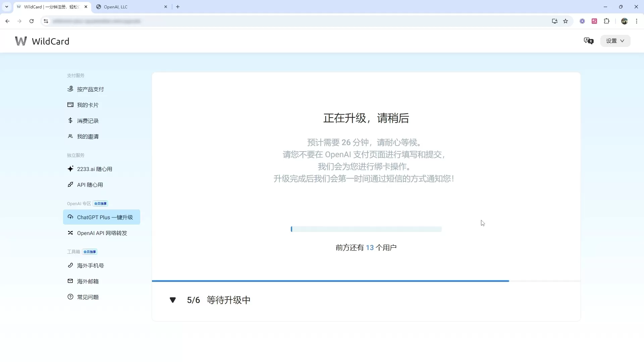The height and width of the screenshot is (362, 644).
Task: Focus the browser address bar
Action: (295, 21)
